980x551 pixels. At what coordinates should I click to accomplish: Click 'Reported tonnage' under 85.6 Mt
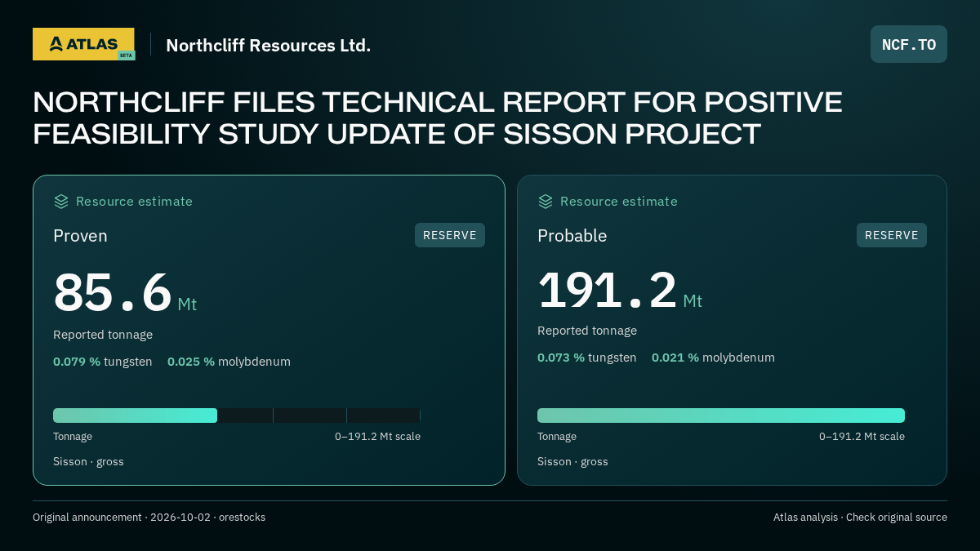(103, 335)
